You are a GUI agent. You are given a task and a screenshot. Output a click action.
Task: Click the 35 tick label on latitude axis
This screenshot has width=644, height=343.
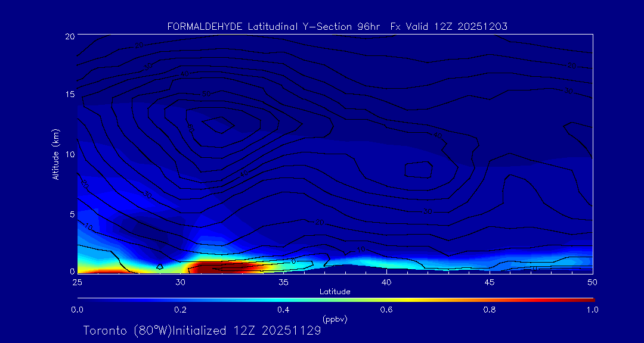[283, 281]
